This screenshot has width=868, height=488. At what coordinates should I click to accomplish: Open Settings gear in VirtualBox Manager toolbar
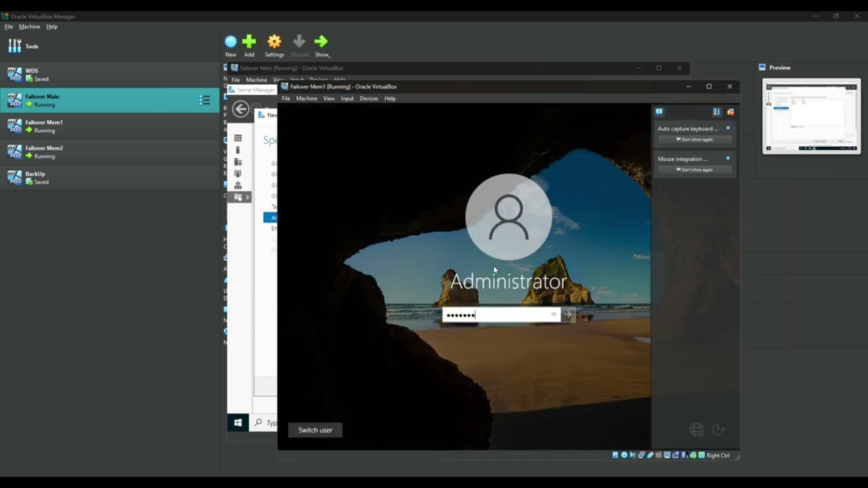tap(274, 42)
